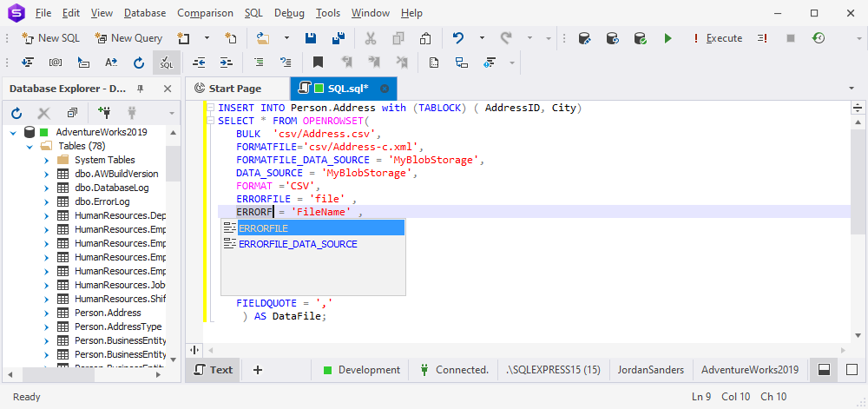The height and width of the screenshot is (409, 868).
Task: Click the Redo arrow icon
Action: pyautogui.click(x=505, y=38)
